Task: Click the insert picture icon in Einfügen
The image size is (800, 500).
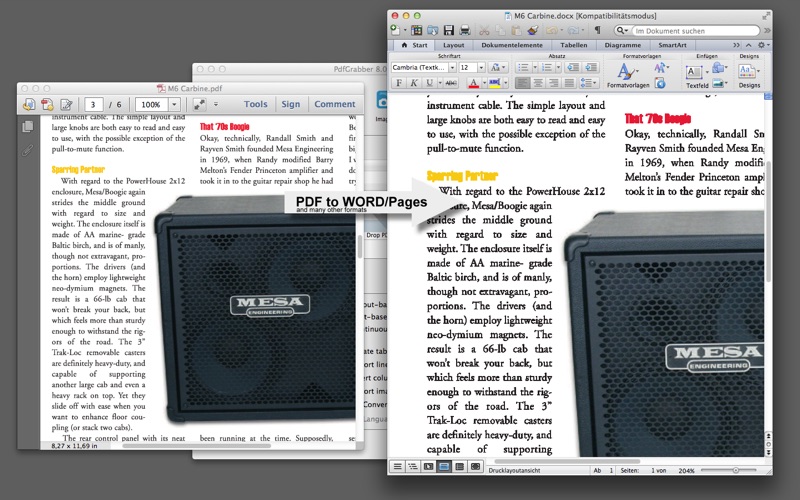Action: click(x=719, y=83)
